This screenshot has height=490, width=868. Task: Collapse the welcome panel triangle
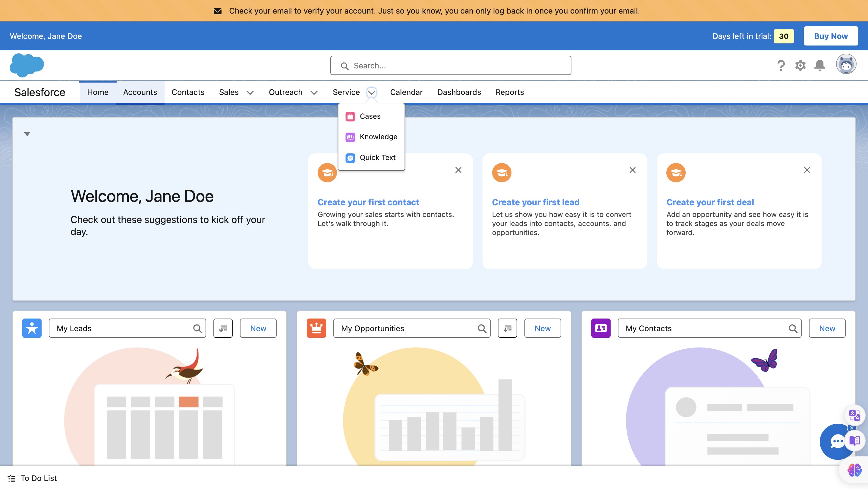[x=27, y=134]
